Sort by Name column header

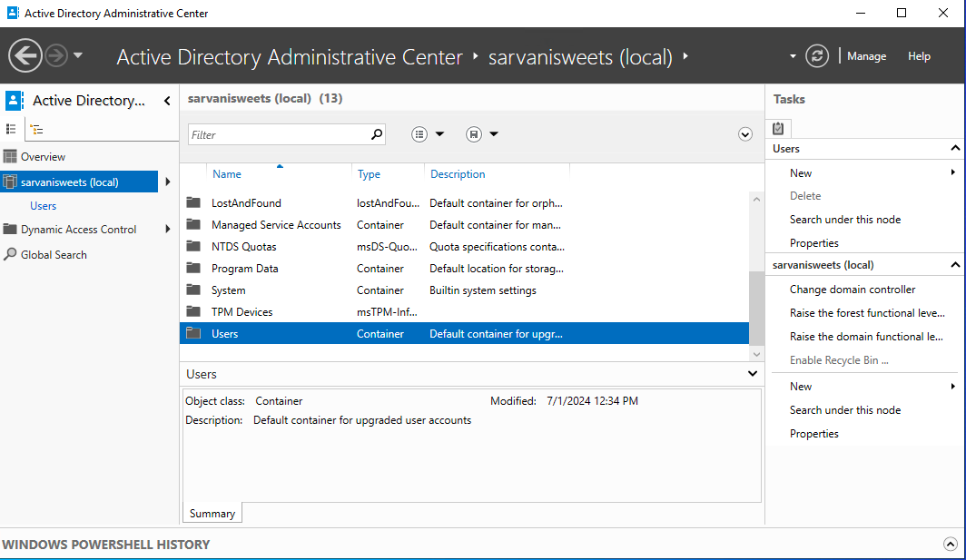(227, 173)
